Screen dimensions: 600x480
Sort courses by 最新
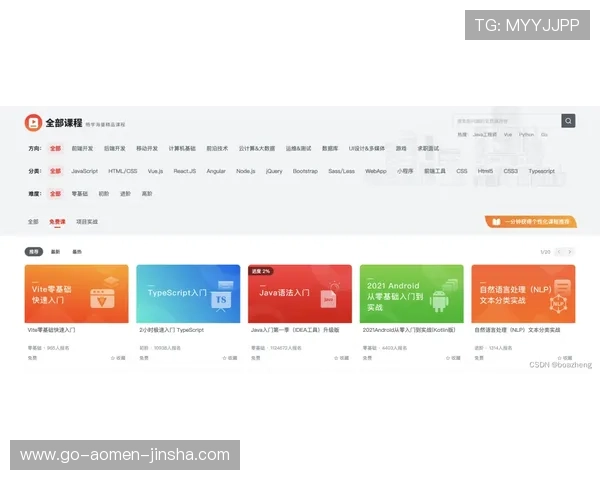point(56,252)
